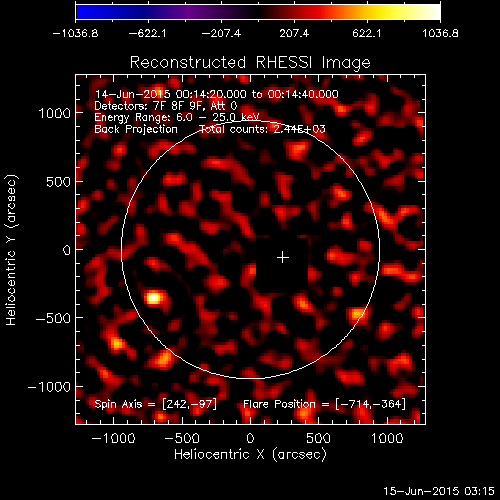Click the 'Detectors: 7F 8F 9F, Att 0' line
Screen dimensions: 500x500
pos(166,106)
